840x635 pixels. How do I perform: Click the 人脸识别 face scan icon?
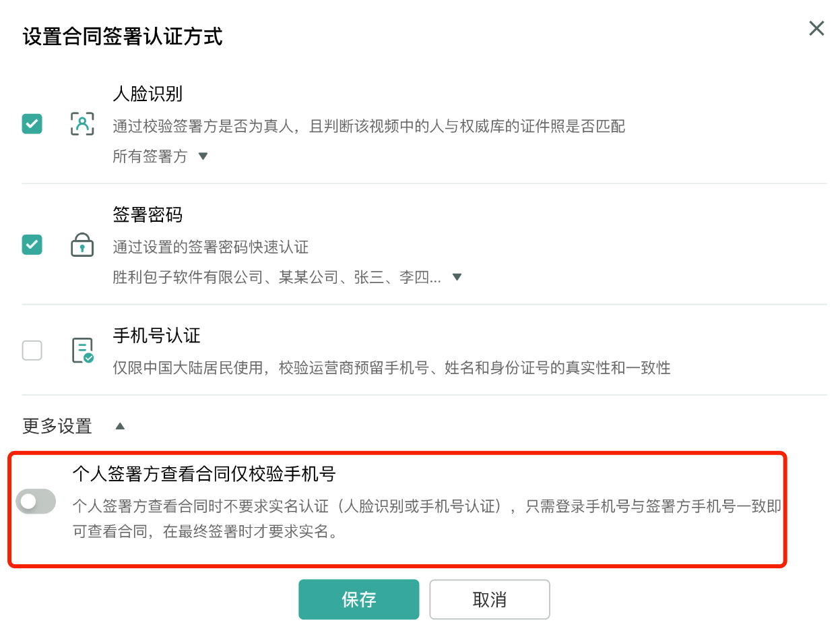82,124
